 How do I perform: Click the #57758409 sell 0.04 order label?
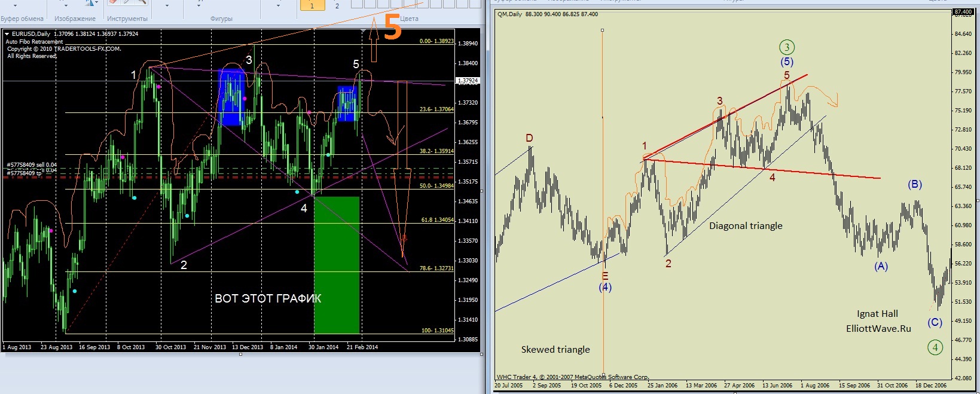tap(32, 165)
